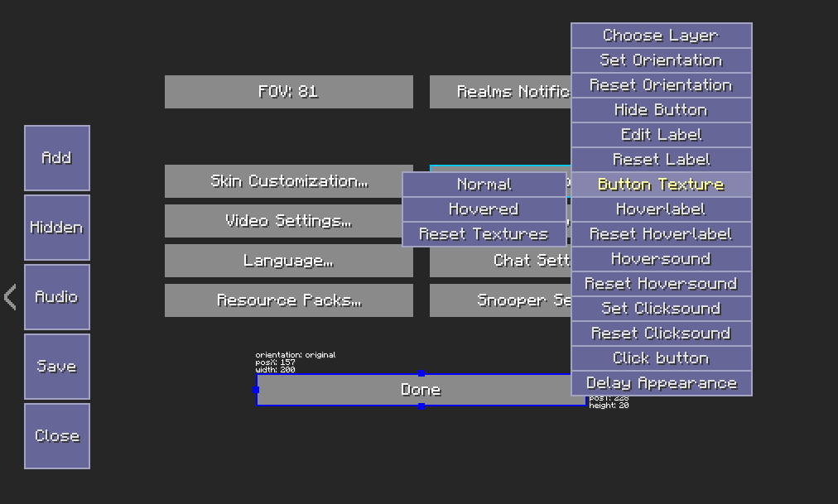Choose Set Clicksound entry

click(662, 309)
